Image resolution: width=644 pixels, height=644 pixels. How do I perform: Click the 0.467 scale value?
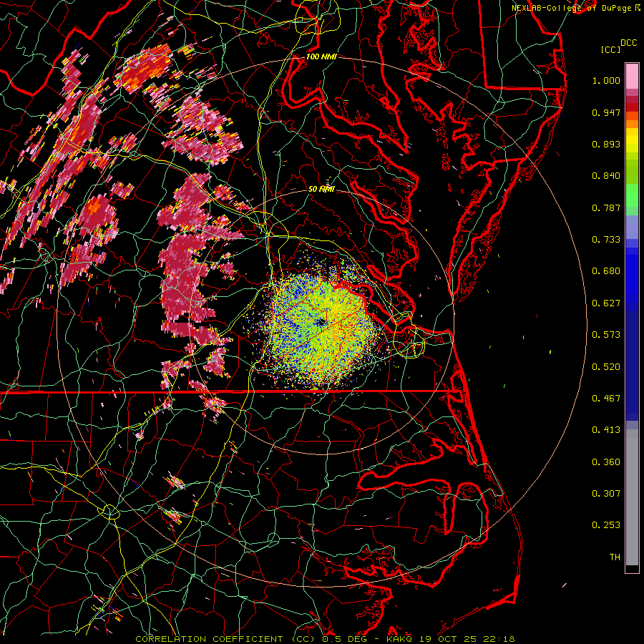point(606,399)
